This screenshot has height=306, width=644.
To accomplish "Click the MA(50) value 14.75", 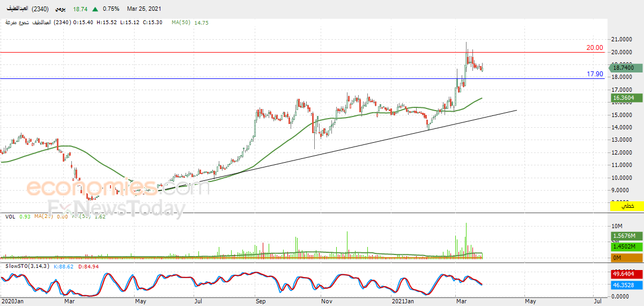I will pyautogui.click(x=202, y=23).
